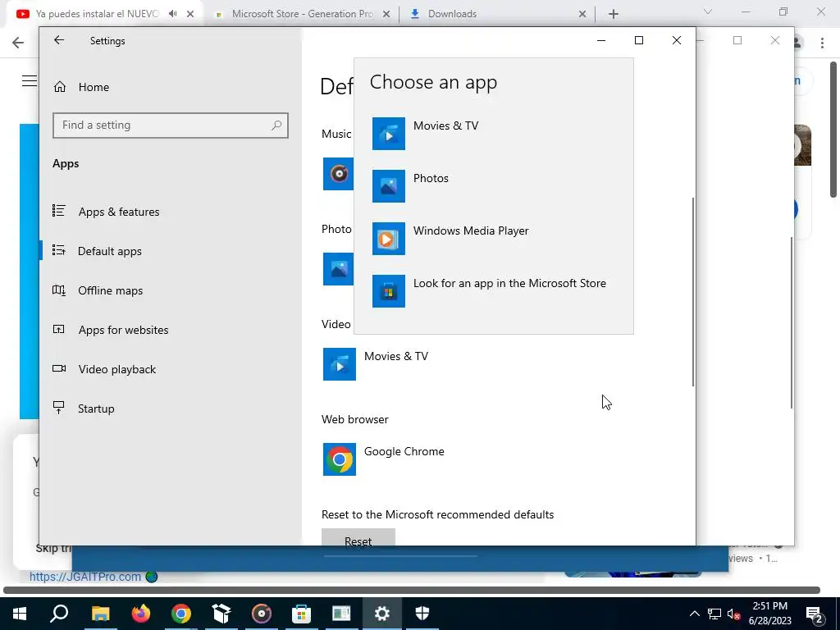Click the Reset defaults button
The width and height of the screenshot is (840, 630).
[x=358, y=537]
